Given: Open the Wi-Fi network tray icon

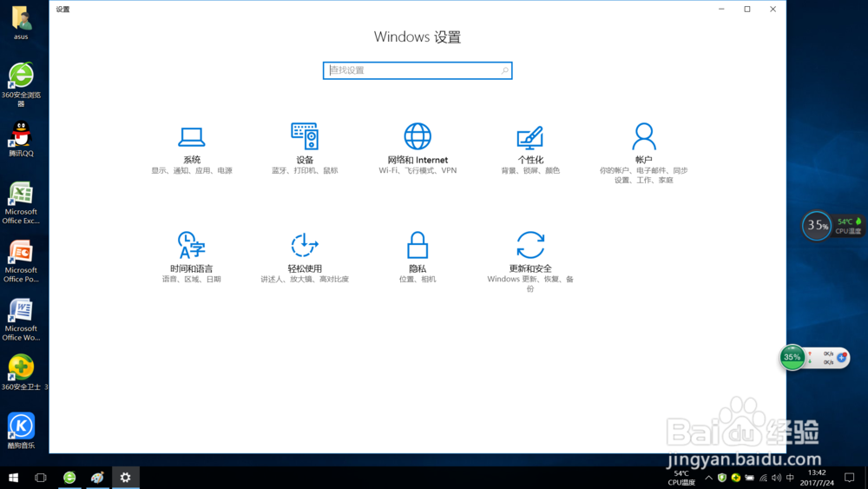Looking at the screenshot, I should (x=763, y=478).
